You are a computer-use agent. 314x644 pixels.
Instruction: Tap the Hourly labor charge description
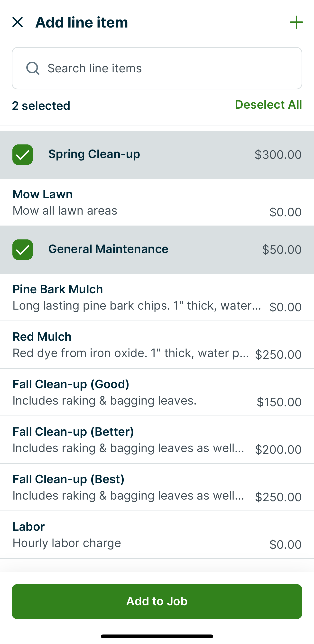(x=67, y=543)
